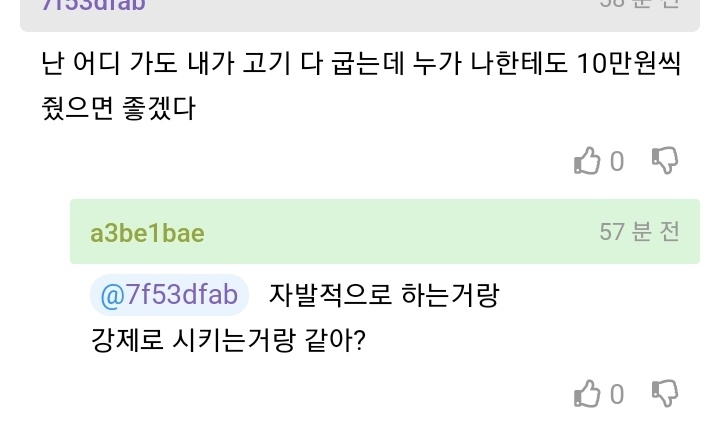Click the a3be1bae reply's like count
Viewport: 720px width, 421px height.
pos(617,394)
